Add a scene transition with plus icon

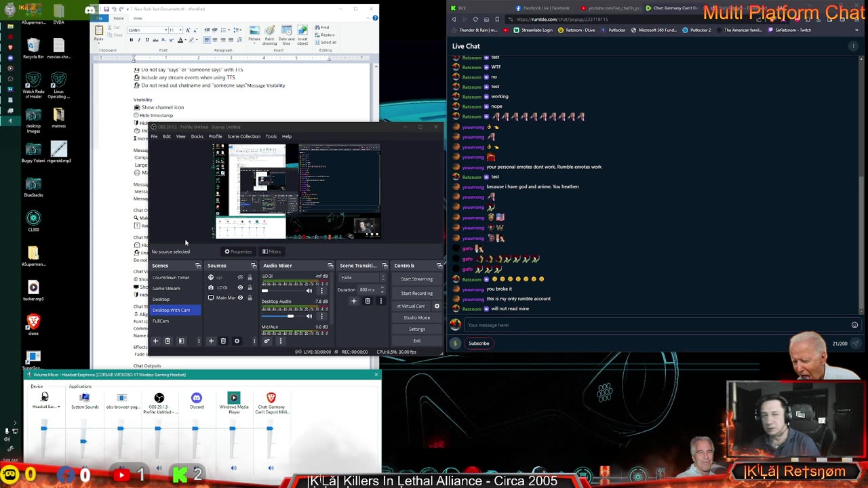353,301
